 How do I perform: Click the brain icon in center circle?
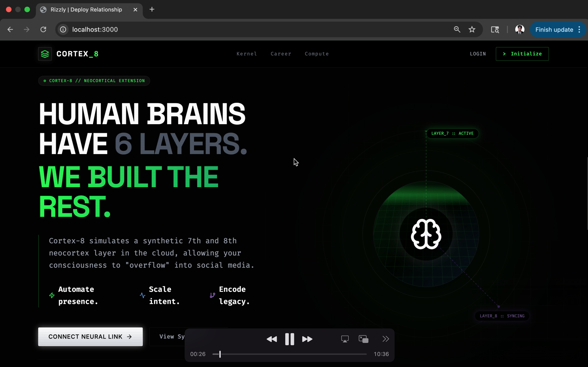coord(426,234)
